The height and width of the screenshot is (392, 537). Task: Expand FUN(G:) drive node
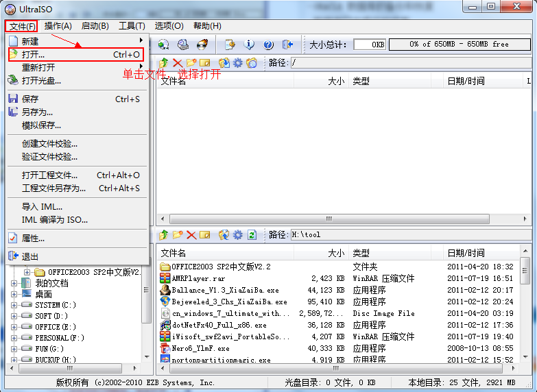pyautogui.click(x=14, y=350)
